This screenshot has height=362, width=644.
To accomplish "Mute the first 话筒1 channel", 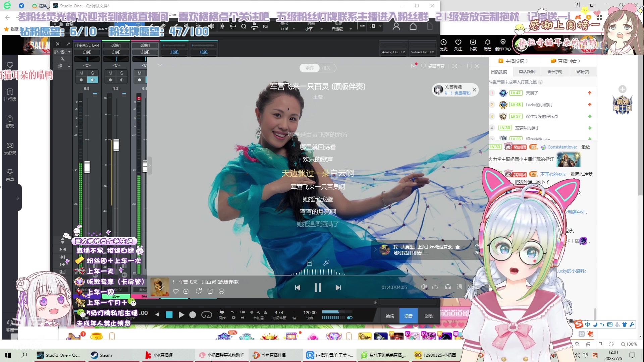I will tap(110, 73).
